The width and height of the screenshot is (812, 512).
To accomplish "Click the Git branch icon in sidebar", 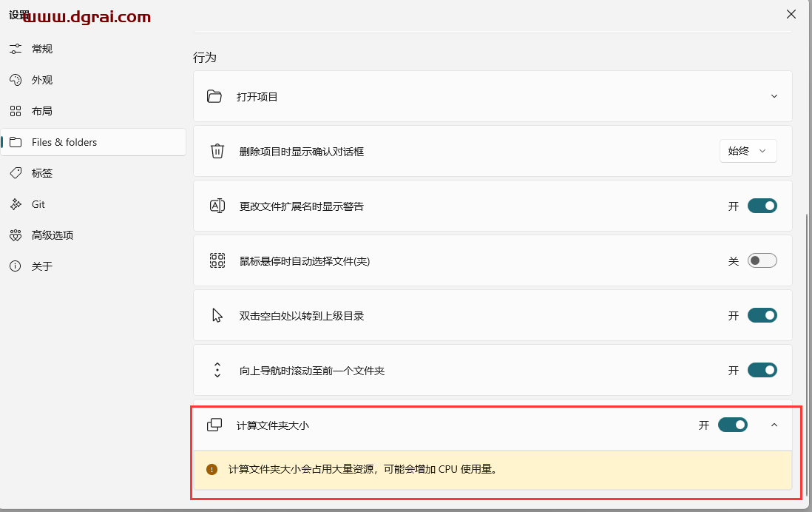I will [x=16, y=204].
